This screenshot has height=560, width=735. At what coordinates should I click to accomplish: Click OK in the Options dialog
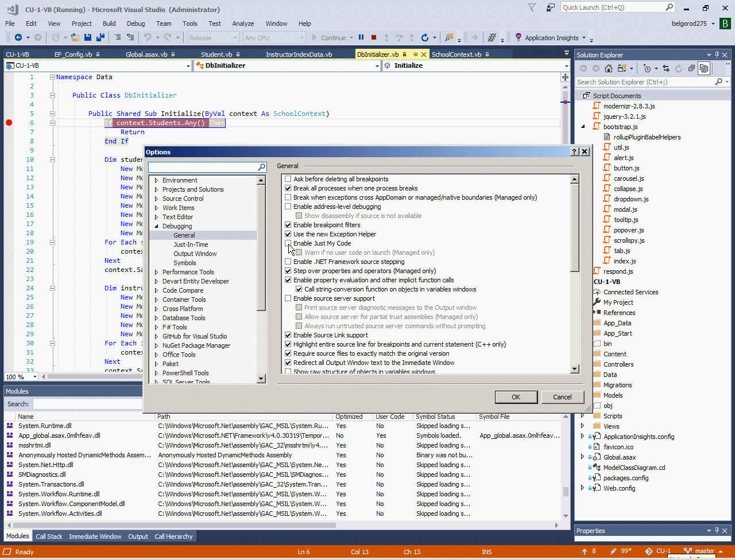coord(516,397)
